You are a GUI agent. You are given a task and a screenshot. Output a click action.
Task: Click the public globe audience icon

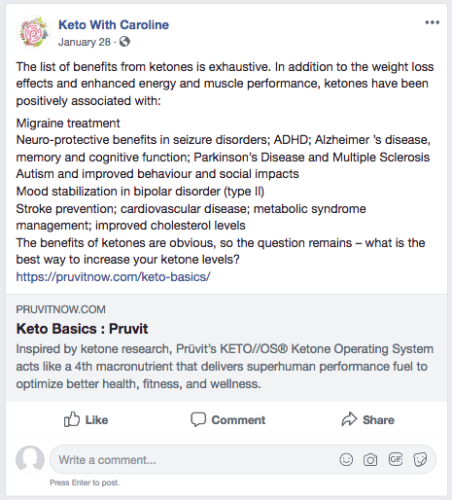124,42
